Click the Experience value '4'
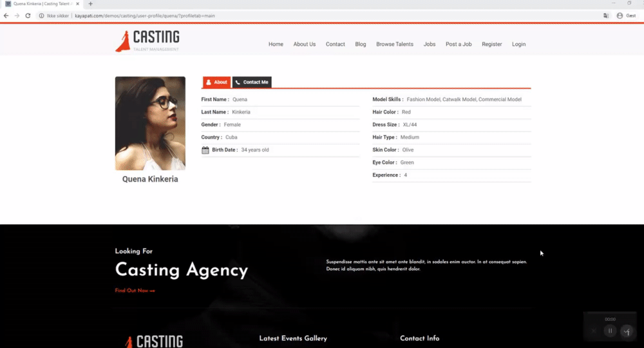644x348 pixels. click(405, 175)
